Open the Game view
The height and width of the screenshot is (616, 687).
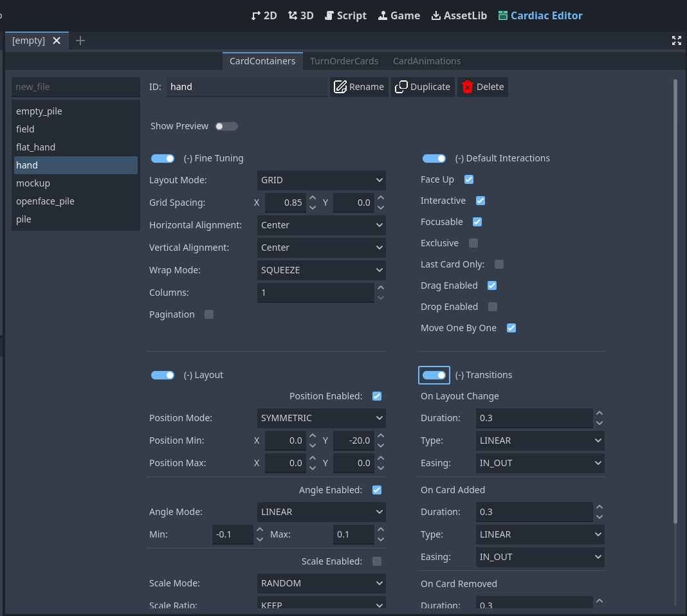399,15
